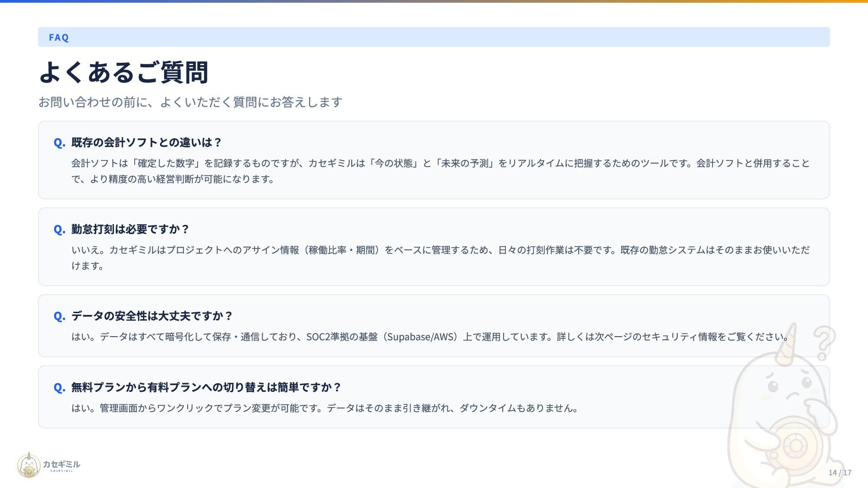
Task: Expand the 勤怠打刻は必要ですか question
Action: click(130, 229)
